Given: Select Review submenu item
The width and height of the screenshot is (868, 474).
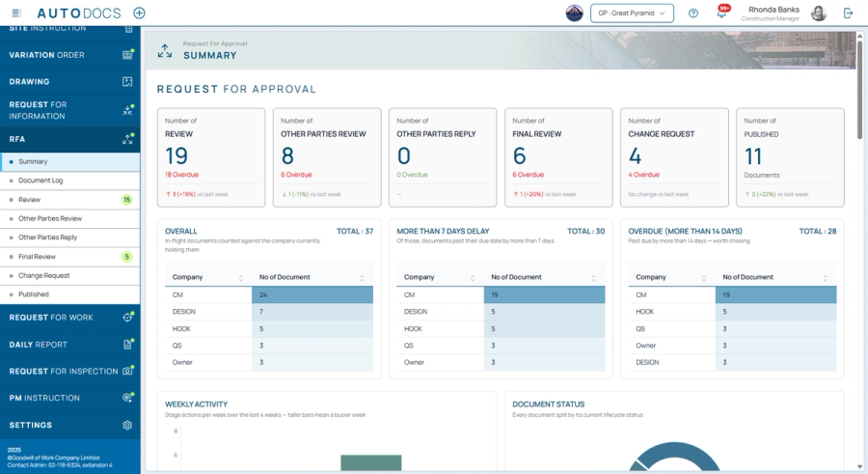Looking at the screenshot, I should tap(69, 200).
